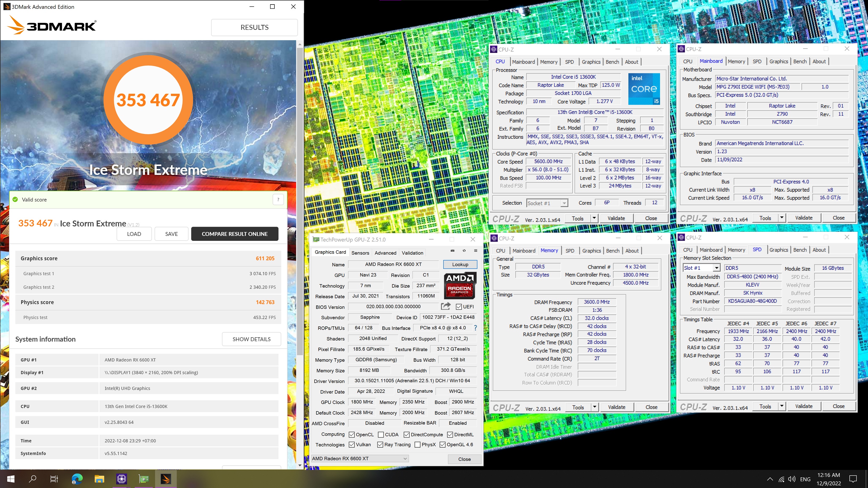Click the 3DMark logo

52,25
